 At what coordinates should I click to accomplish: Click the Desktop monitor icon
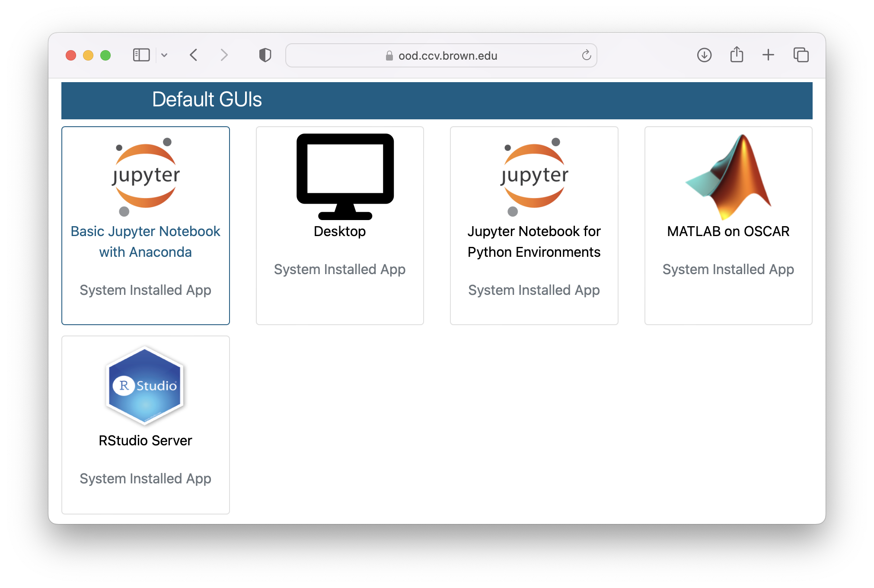(x=345, y=176)
